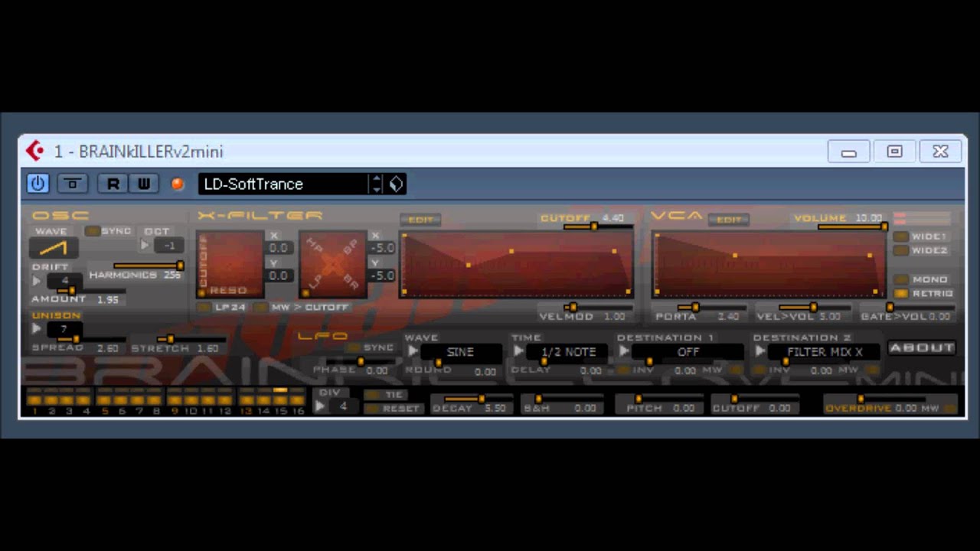Click the HARMONICS slider handle
Screen dimensions: 980x551
coord(181,266)
